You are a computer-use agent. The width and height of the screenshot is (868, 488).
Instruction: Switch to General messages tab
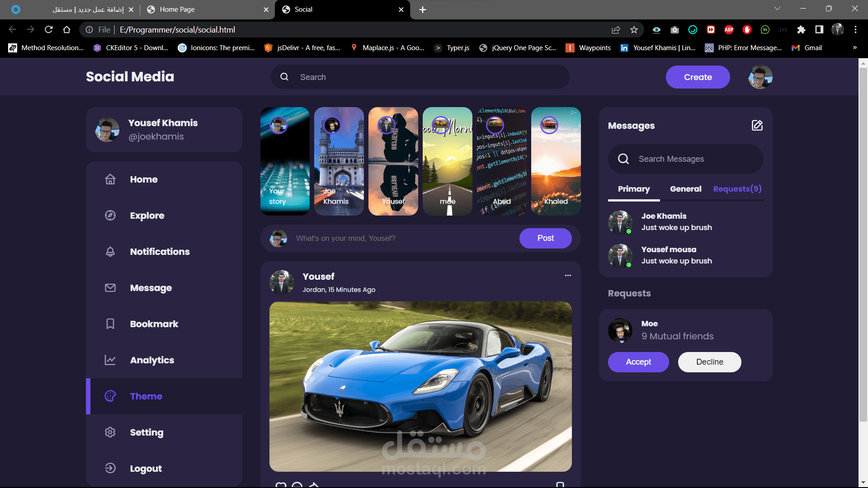[685, 189]
